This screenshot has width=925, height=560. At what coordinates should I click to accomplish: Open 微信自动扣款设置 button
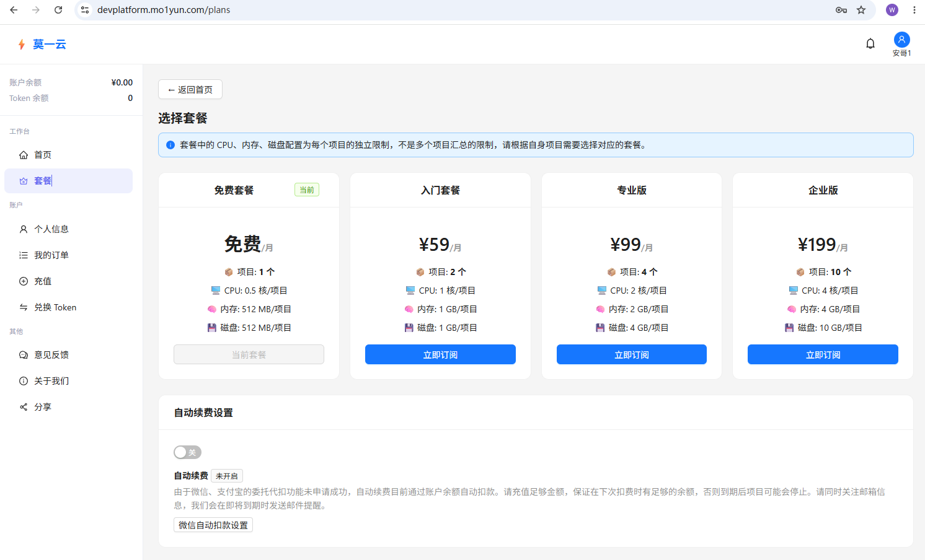click(213, 525)
